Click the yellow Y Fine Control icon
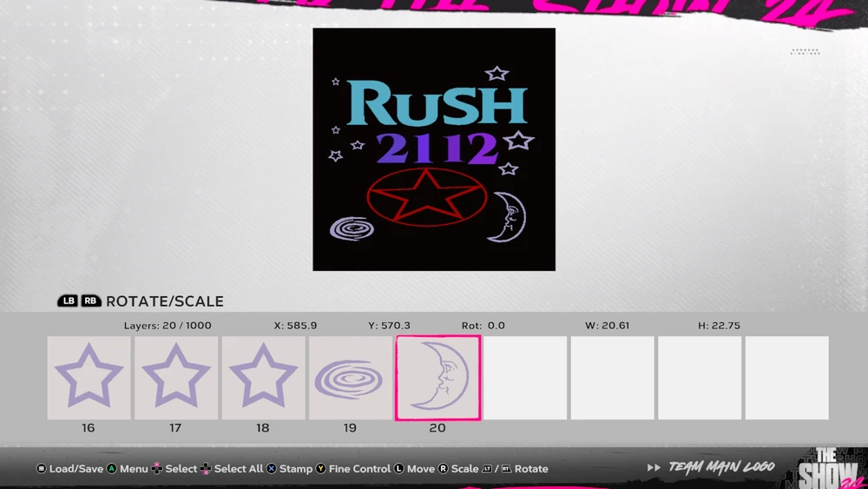The image size is (868, 489). coord(320,468)
